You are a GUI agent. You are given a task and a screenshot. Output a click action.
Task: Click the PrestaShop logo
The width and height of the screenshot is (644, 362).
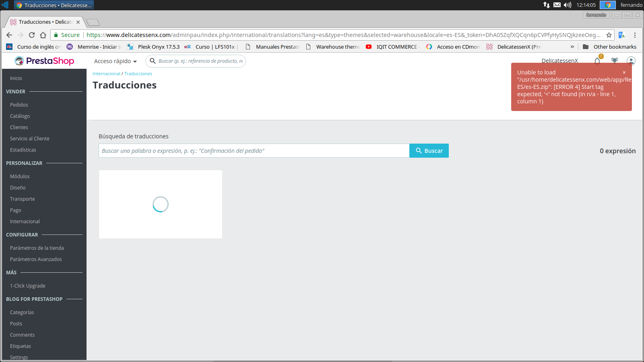pos(44,61)
